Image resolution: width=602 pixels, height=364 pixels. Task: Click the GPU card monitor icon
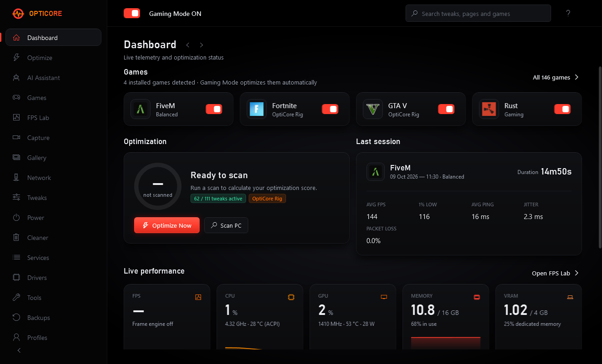click(384, 297)
